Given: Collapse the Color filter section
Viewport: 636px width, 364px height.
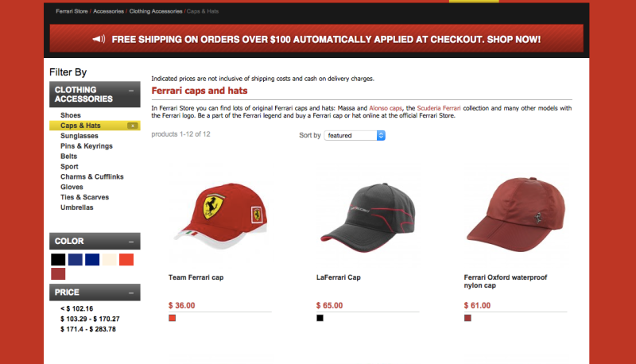Looking at the screenshot, I should [131, 242].
